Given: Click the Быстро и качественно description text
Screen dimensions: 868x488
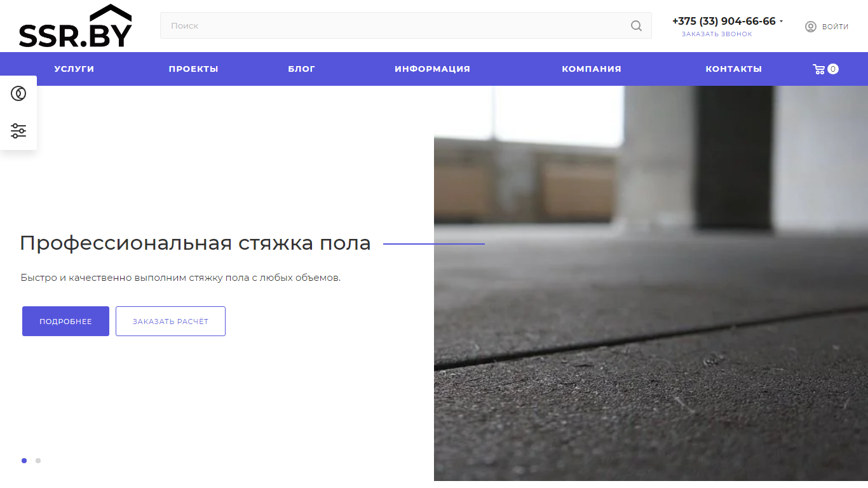Looking at the screenshot, I should pyautogui.click(x=180, y=278).
